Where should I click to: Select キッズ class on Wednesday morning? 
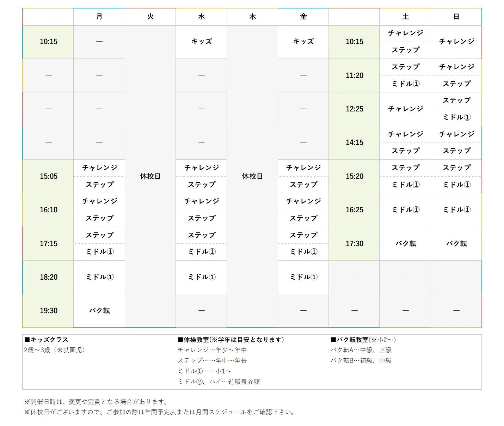coord(201,42)
